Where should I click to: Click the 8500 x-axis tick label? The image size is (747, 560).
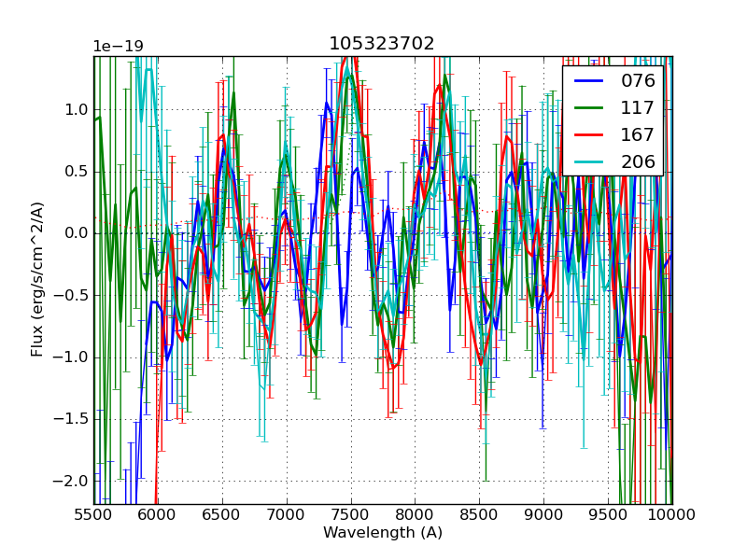480,514
